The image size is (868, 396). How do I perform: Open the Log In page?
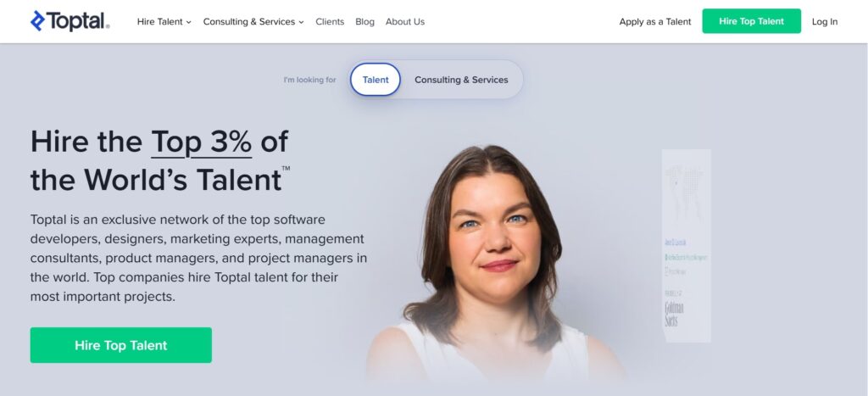coord(824,21)
